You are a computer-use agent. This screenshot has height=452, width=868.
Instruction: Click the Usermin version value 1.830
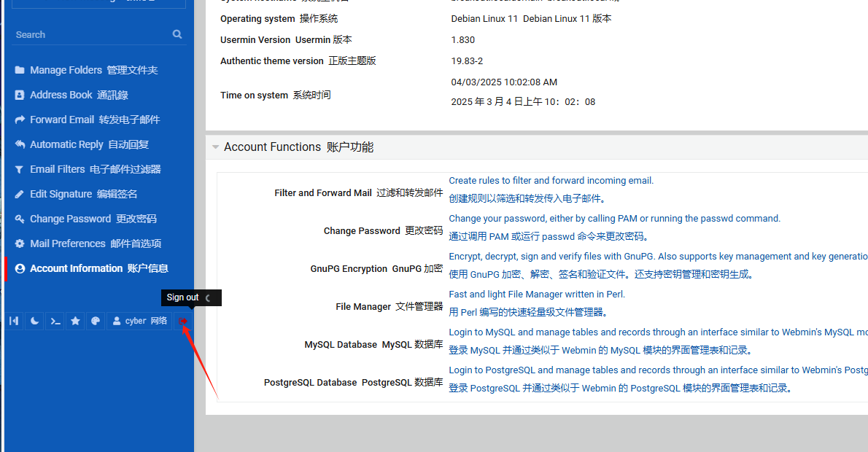point(462,40)
